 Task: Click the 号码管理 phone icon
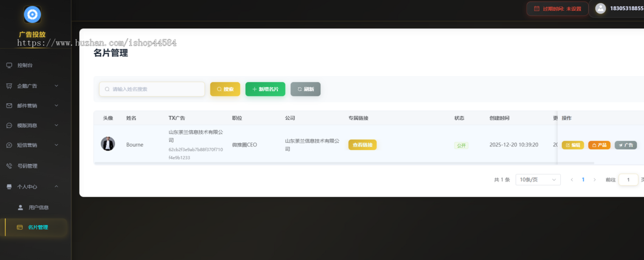[9, 166]
